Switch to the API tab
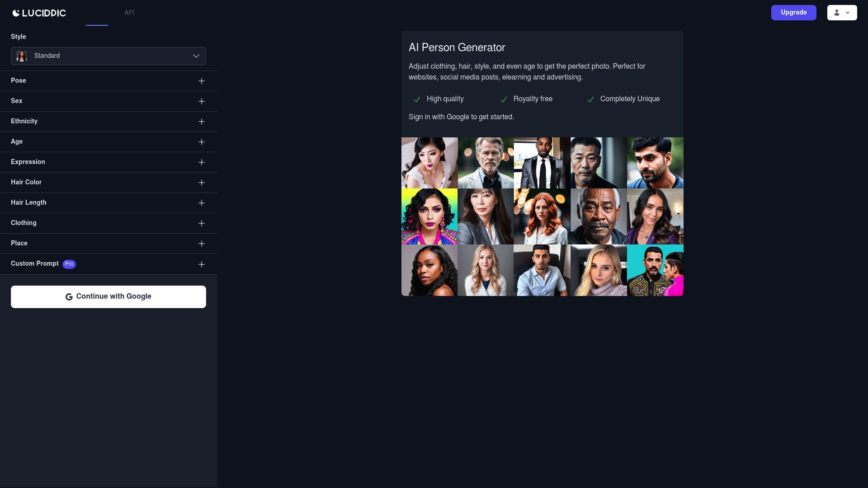 [129, 13]
